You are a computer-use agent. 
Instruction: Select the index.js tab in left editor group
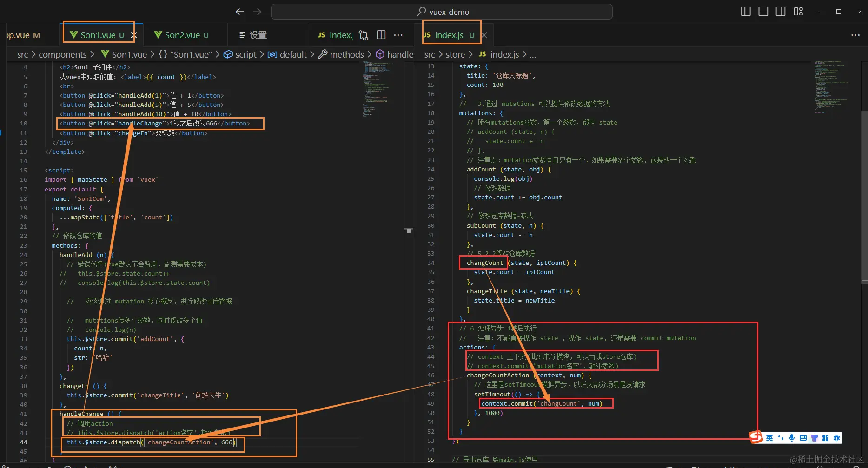click(336, 35)
